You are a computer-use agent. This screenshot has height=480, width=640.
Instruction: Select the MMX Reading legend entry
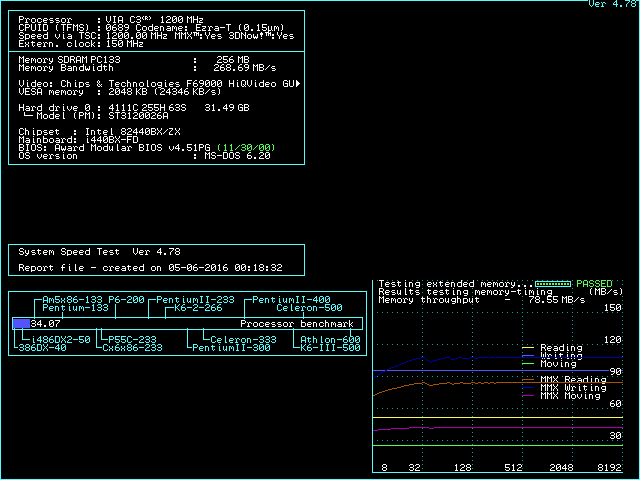click(x=572, y=380)
